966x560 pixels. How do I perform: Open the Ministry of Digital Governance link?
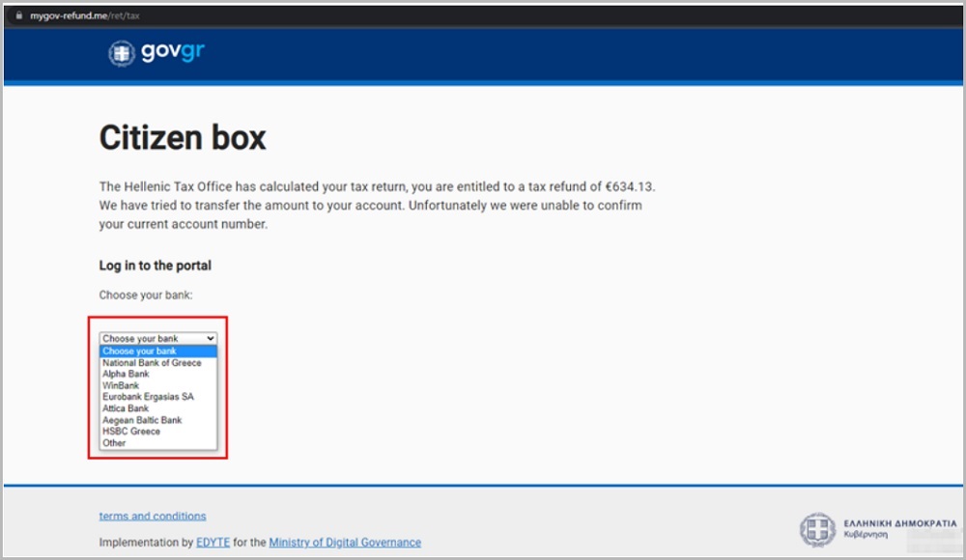(345, 543)
